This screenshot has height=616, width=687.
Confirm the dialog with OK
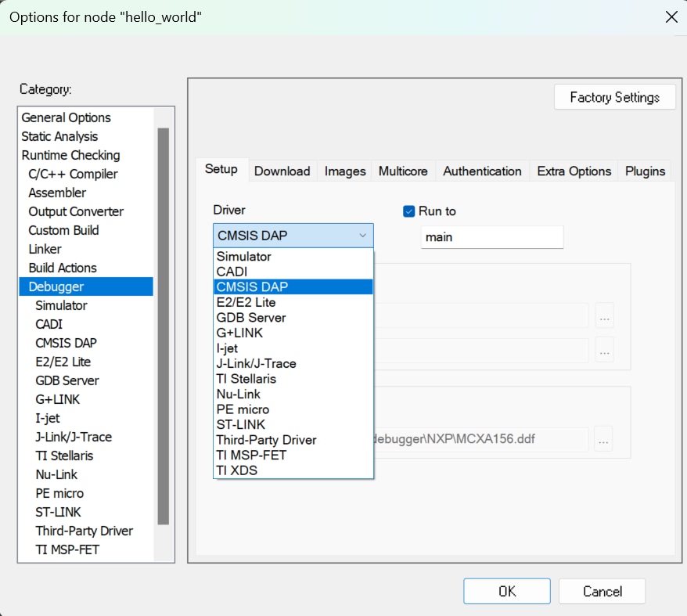click(x=506, y=591)
